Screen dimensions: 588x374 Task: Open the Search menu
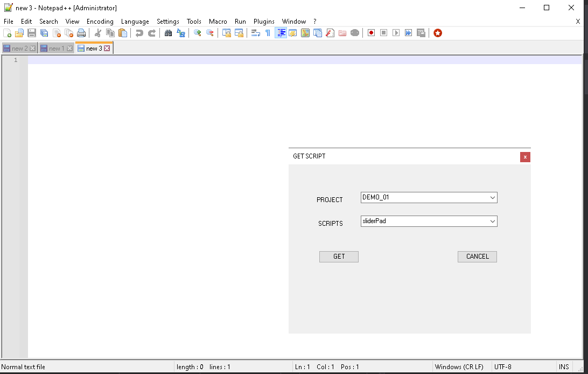click(49, 22)
